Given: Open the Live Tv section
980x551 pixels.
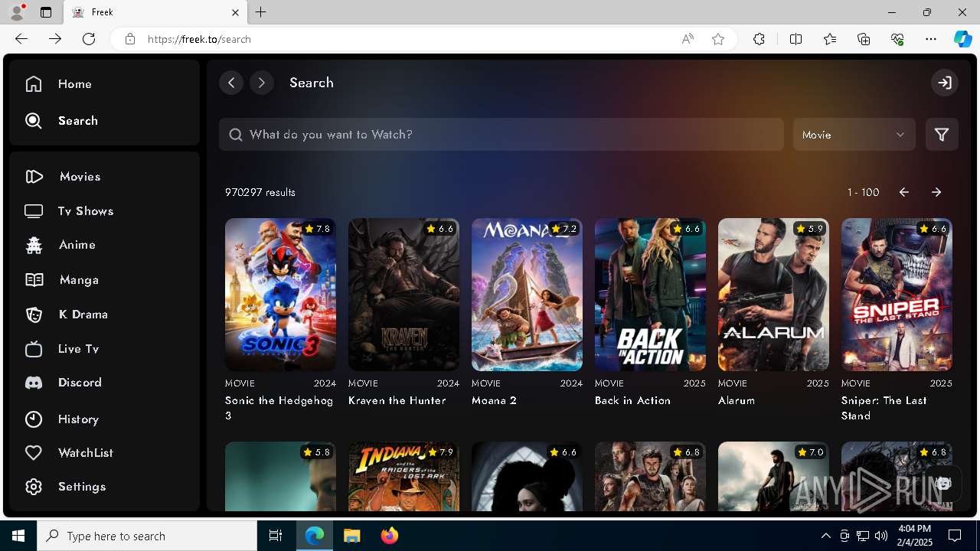Looking at the screenshot, I should [62, 349].
